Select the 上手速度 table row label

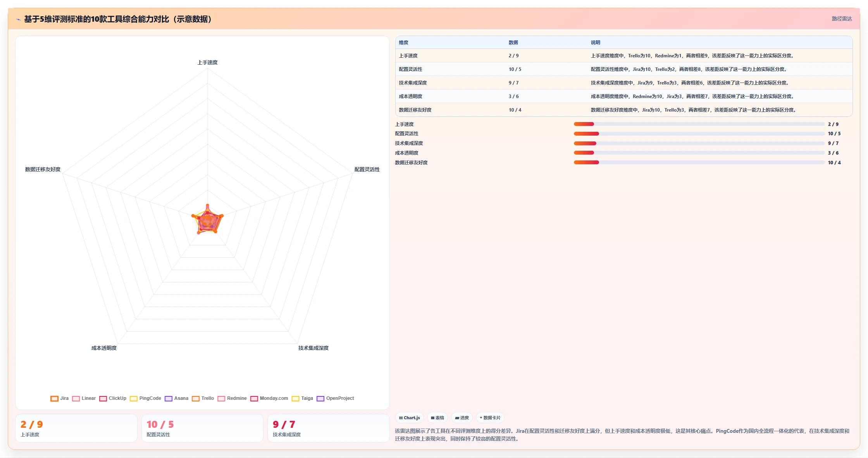tap(408, 56)
